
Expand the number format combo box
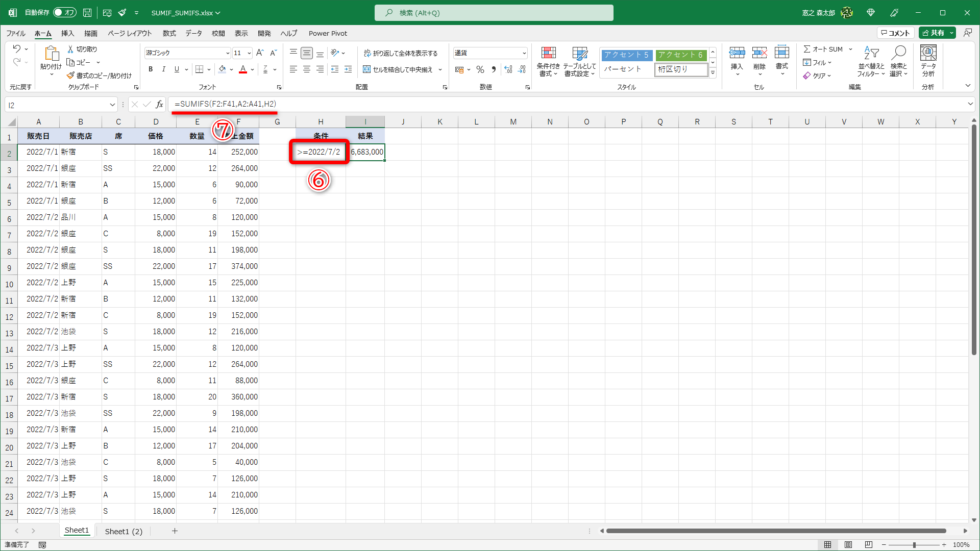[x=524, y=53]
